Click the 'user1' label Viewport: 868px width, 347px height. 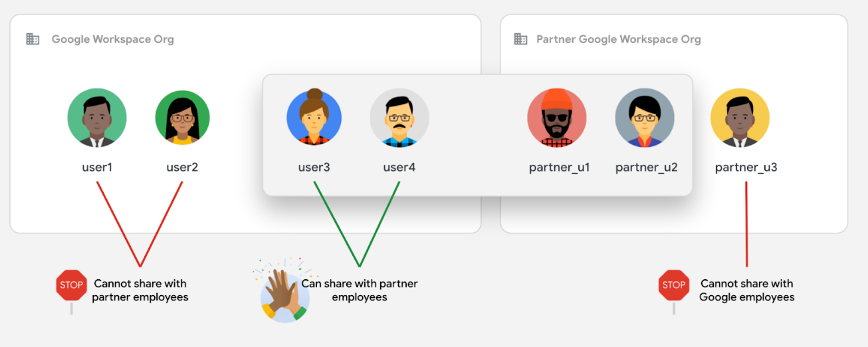(x=97, y=168)
